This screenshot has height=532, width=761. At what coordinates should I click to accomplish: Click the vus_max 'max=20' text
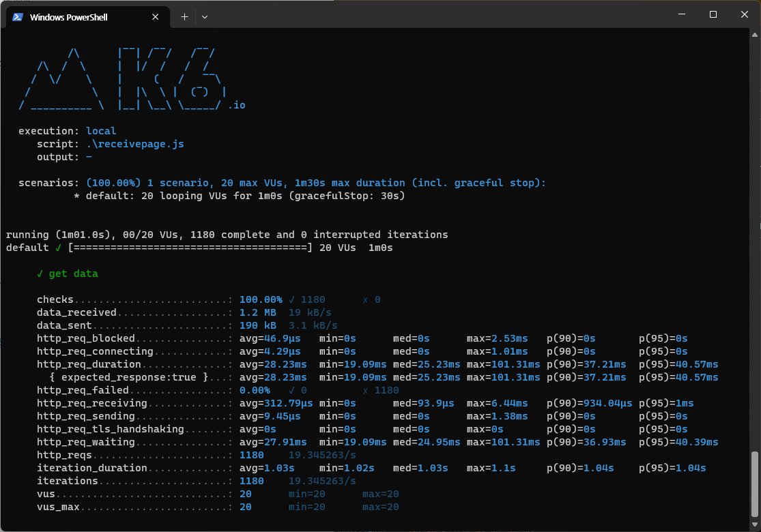[381, 507]
